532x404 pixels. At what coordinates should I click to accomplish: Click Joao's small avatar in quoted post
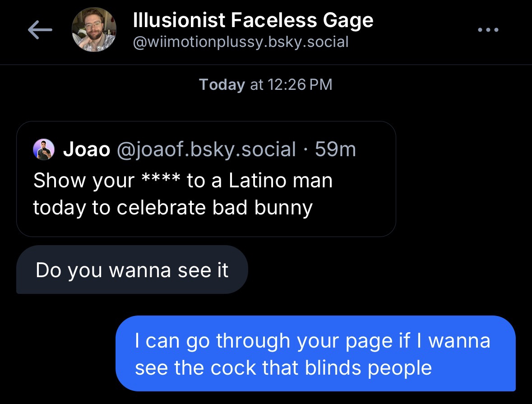tap(44, 149)
